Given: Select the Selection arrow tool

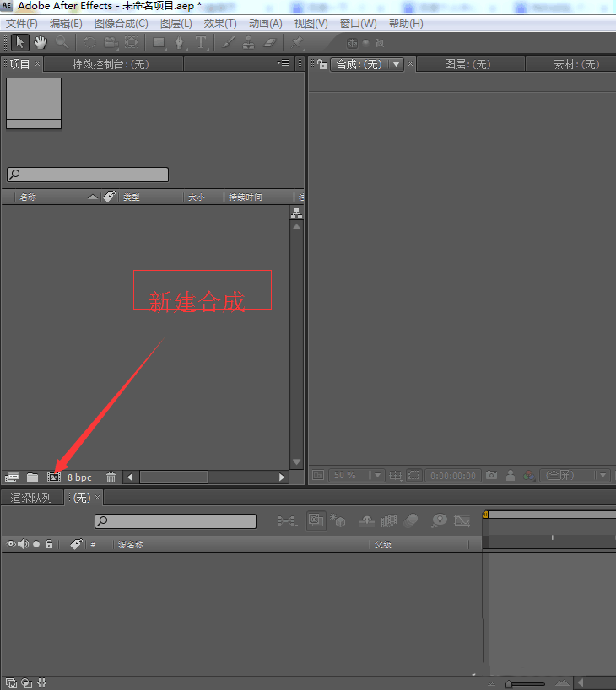Looking at the screenshot, I should tap(19, 43).
